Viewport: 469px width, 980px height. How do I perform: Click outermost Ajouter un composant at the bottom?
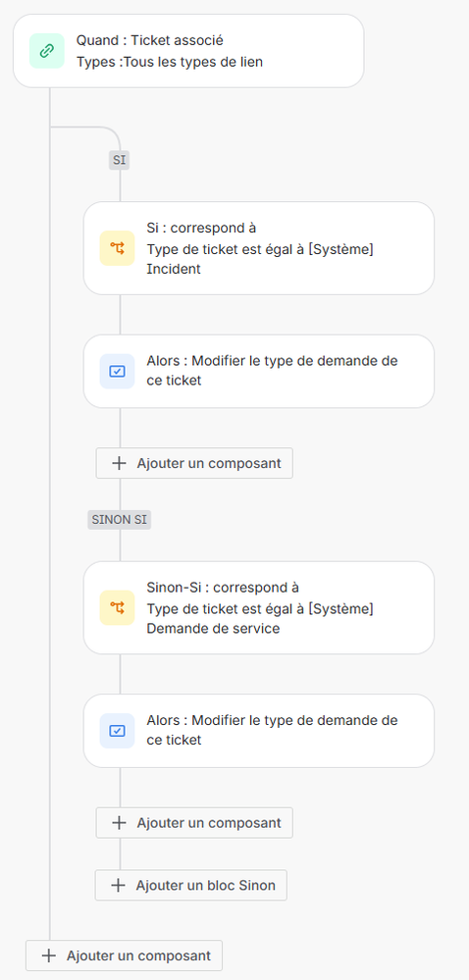(x=124, y=955)
